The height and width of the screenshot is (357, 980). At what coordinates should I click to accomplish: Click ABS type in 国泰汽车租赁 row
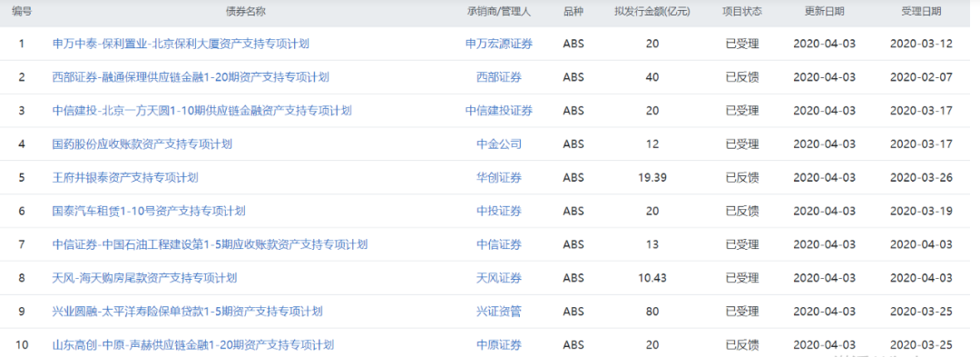click(x=573, y=212)
